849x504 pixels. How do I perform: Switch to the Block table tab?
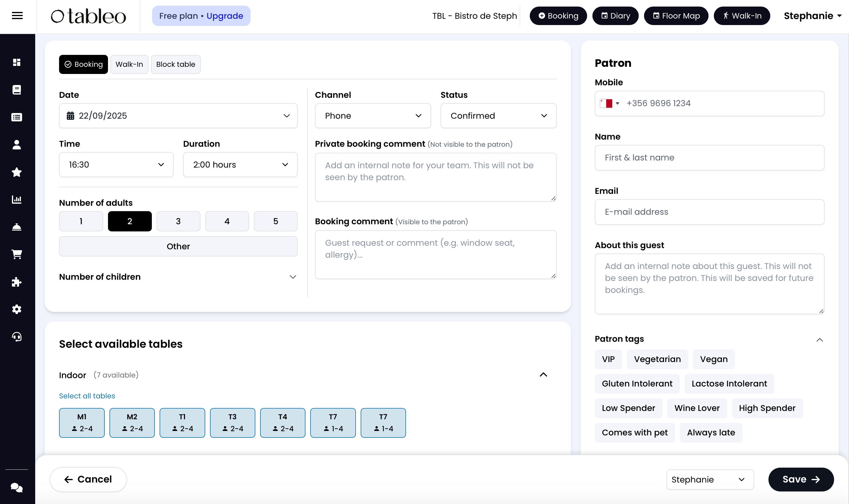pyautogui.click(x=175, y=64)
